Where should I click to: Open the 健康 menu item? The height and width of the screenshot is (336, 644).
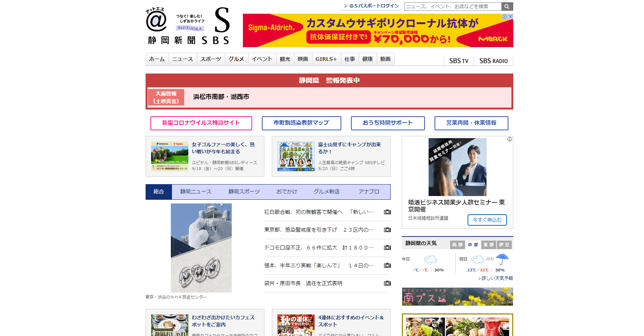[368, 59]
